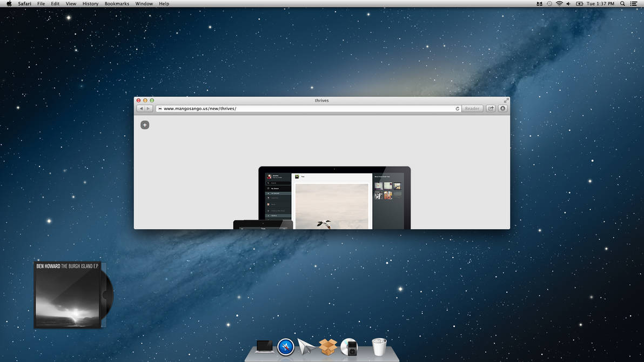This screenshot has width=644, height=362.
Task: Open the Share button in Safari toolbar
Action: pos(491,109)
